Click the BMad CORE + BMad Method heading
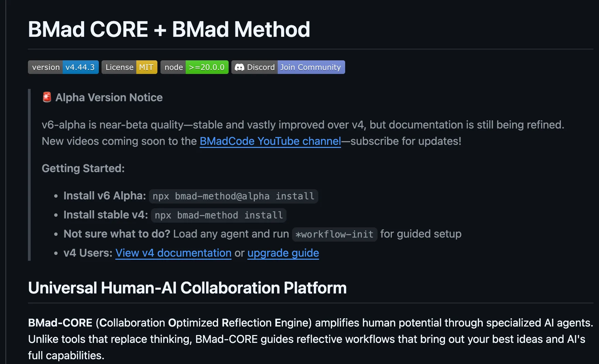Screen dimensions: 599x364 pos(169,29)
